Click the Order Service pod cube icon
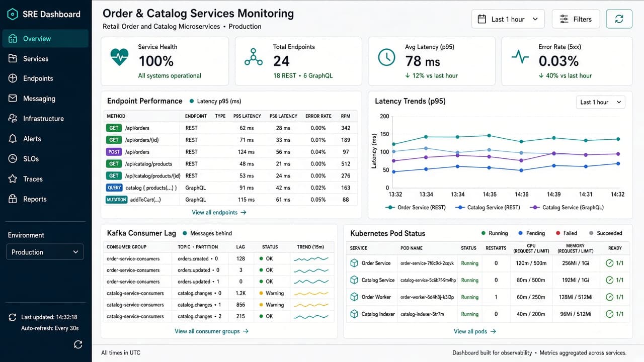The image size is (644, 362). [354, 263]
